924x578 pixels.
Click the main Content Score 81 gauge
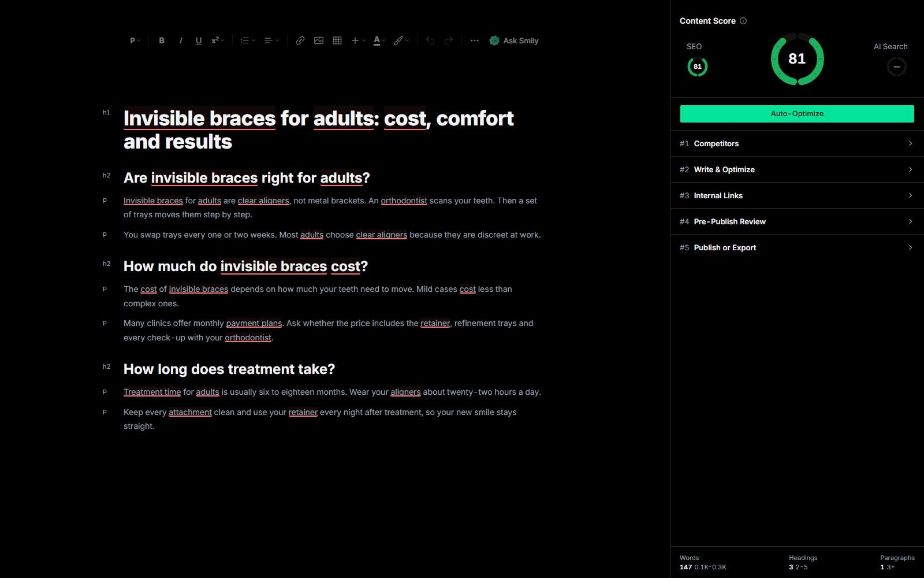(797, 59)
